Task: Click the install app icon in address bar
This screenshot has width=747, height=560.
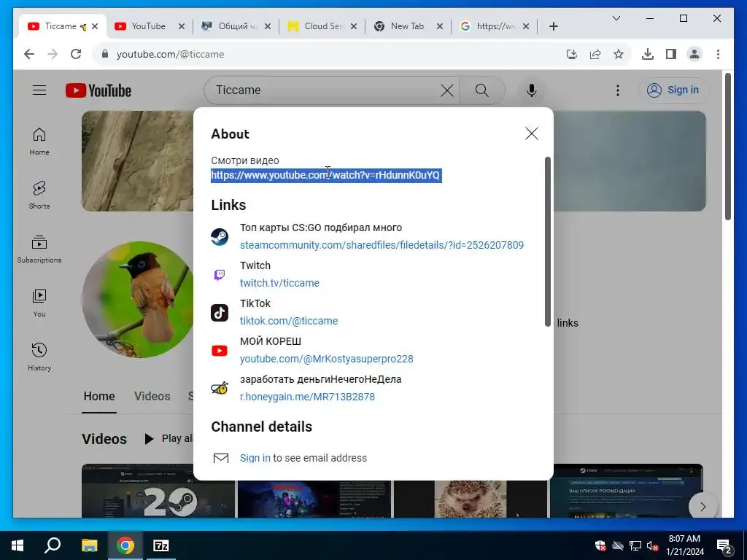Action: [572, 54]
